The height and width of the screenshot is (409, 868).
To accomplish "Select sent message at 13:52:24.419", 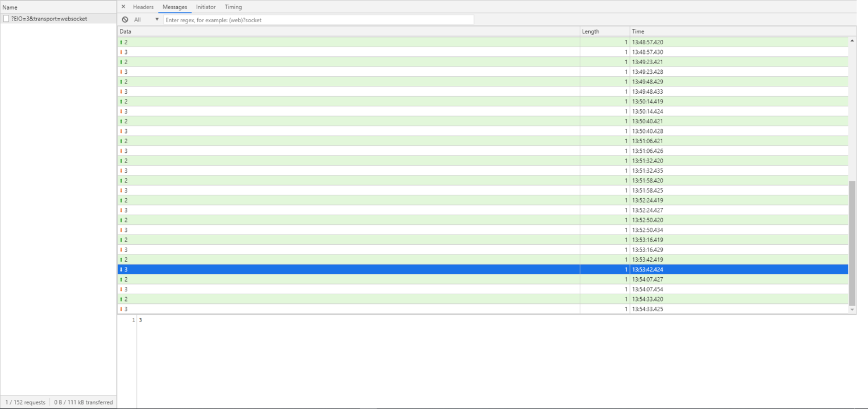I will pyautogui.click(x=483, y=201).
